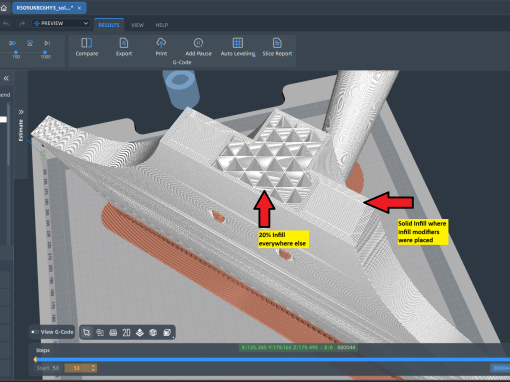Click the wireframe sphere display icon
Screen dimensions: 510x382
(x=153, y=332)
